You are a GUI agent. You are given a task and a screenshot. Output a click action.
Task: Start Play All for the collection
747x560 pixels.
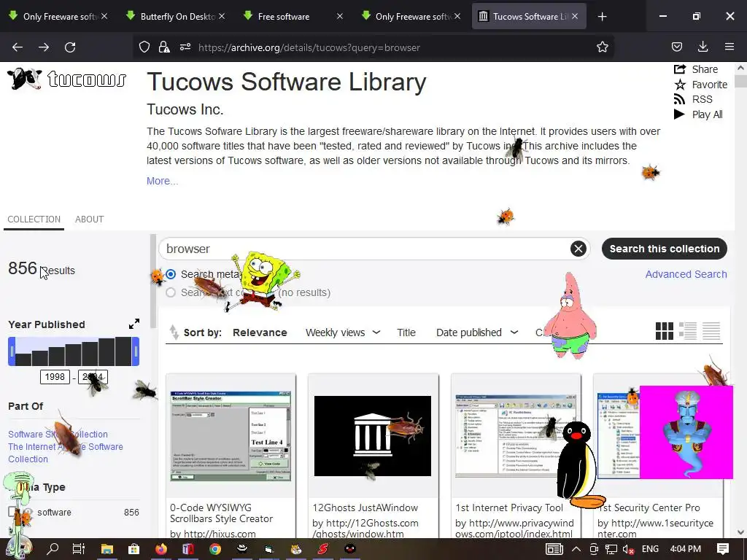(698, 114)
